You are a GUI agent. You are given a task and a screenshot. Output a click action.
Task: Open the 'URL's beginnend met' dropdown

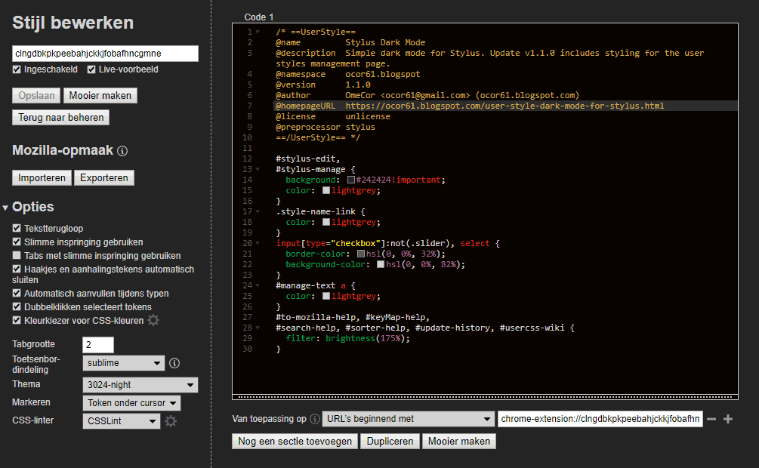click(x=410, y=419)
